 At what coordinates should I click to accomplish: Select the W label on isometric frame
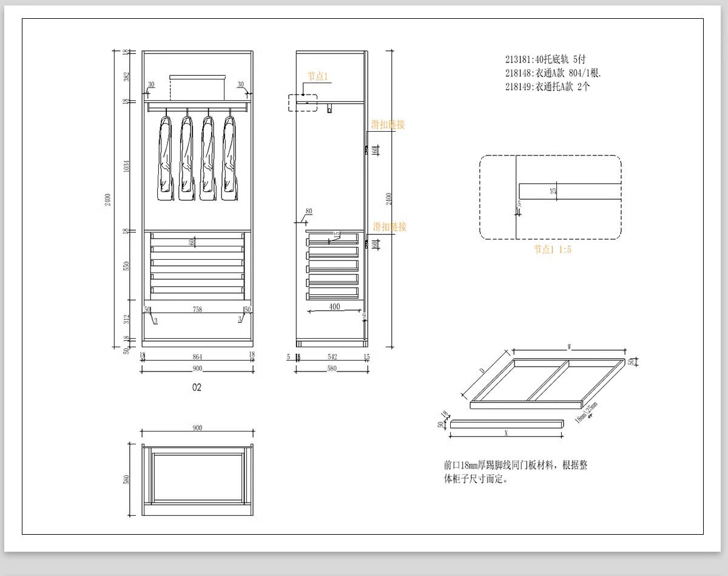tap(569, 347)
